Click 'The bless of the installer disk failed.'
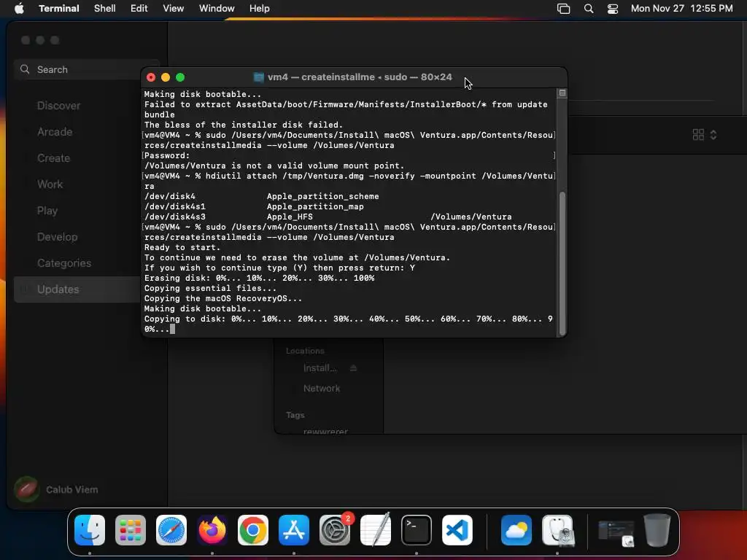Screen dimensions: 747x560 pyautogui.click(x=244, y=125)
